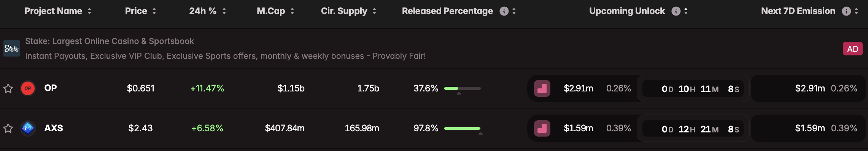Screen dimensions: 868x151
Task: Sort table by M.Cap header
Action: (x=271, y=11)
